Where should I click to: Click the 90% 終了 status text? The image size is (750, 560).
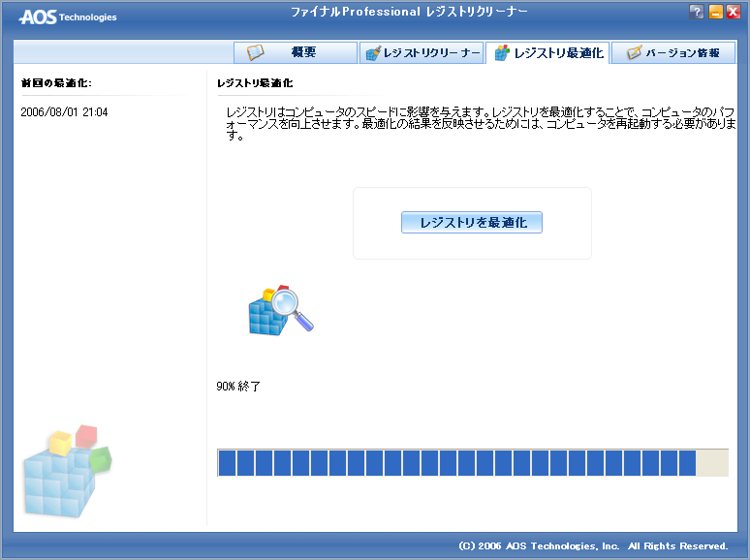pos(238,387)
